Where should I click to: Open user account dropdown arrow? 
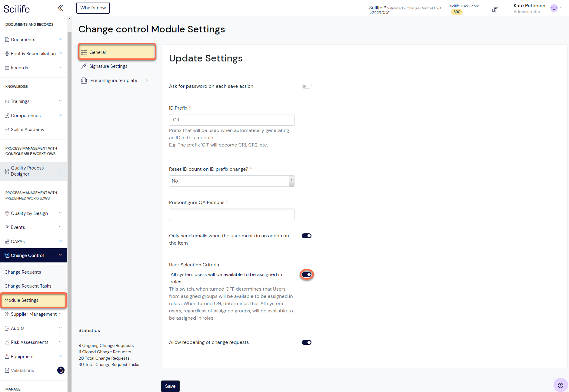561,8
